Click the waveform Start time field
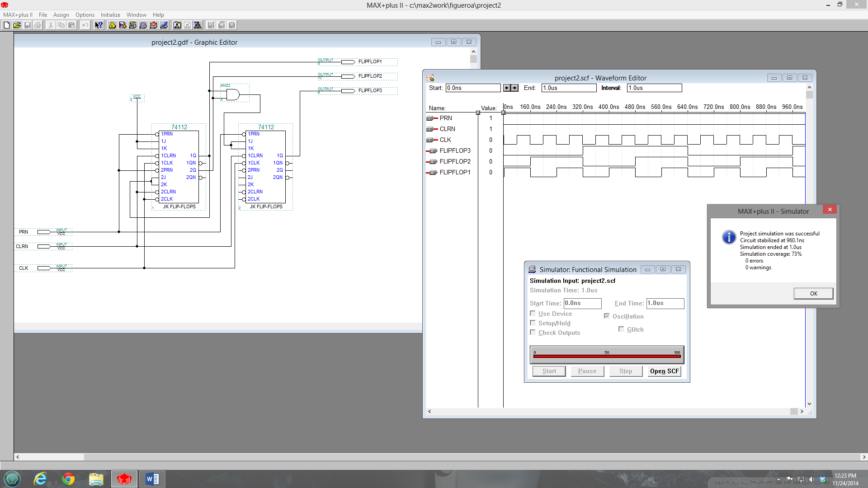Image resolution: width=868 pixels, height=488 pixels. pyautogui.click(x=473, y=88)
